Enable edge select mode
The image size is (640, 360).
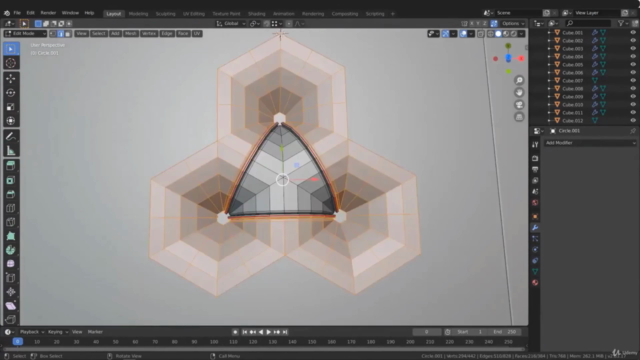[60, 33]
